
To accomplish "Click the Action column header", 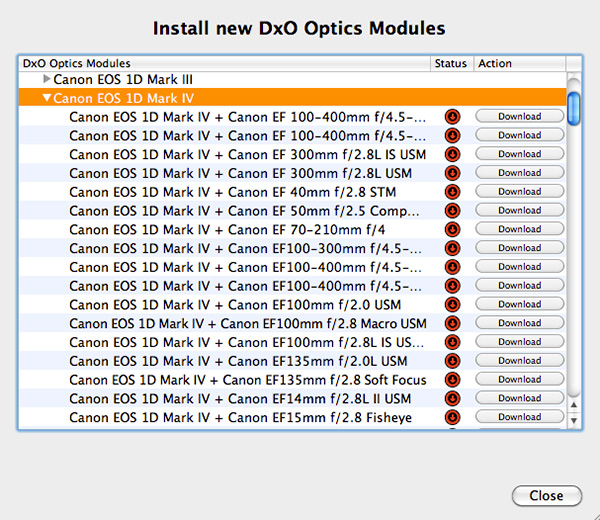I will point(520,63).
